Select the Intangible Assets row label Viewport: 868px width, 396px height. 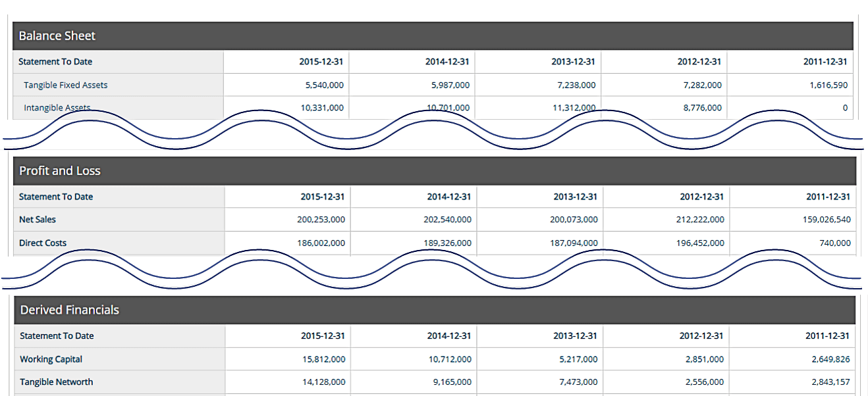pyautogui.click(x=57, y=108)
